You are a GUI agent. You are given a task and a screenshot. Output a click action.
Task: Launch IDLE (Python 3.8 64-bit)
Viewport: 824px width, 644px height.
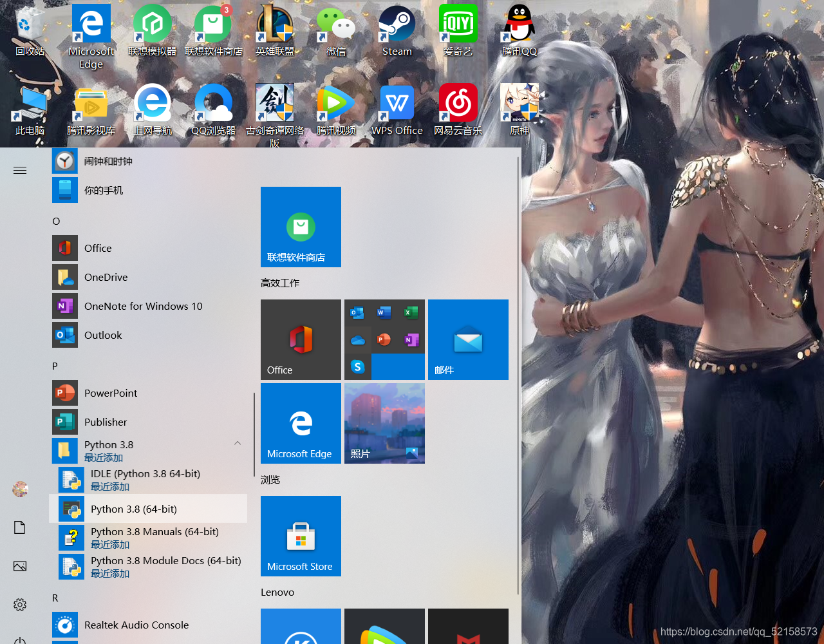click(148, 480)
